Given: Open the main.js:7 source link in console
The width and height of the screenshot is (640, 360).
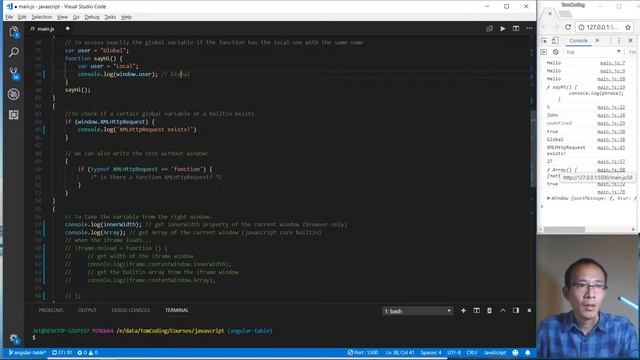Looking at the screenshot, I should pos(612,63).
